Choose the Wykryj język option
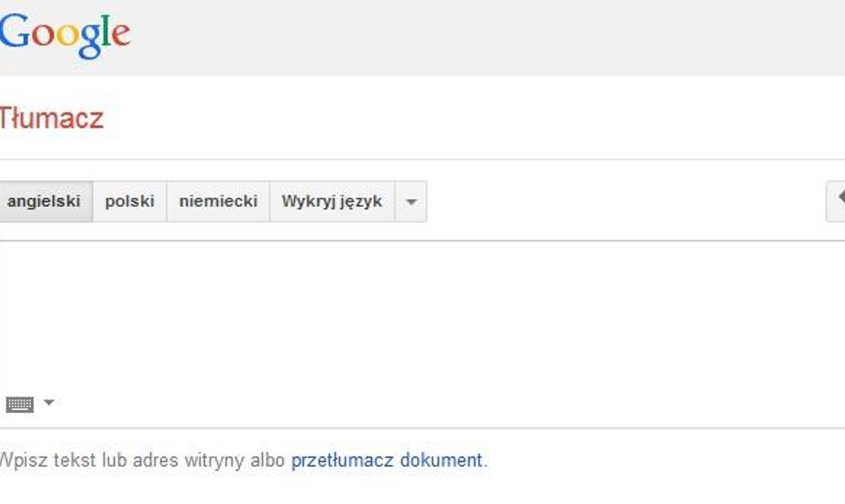 [332, 201]
